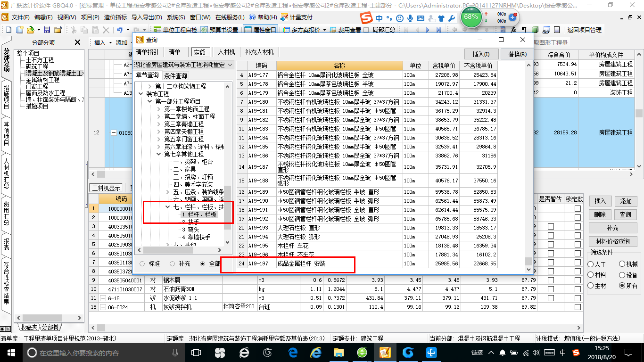Open Windows Start menu
The image size is (644, 362).
(11, 352)
